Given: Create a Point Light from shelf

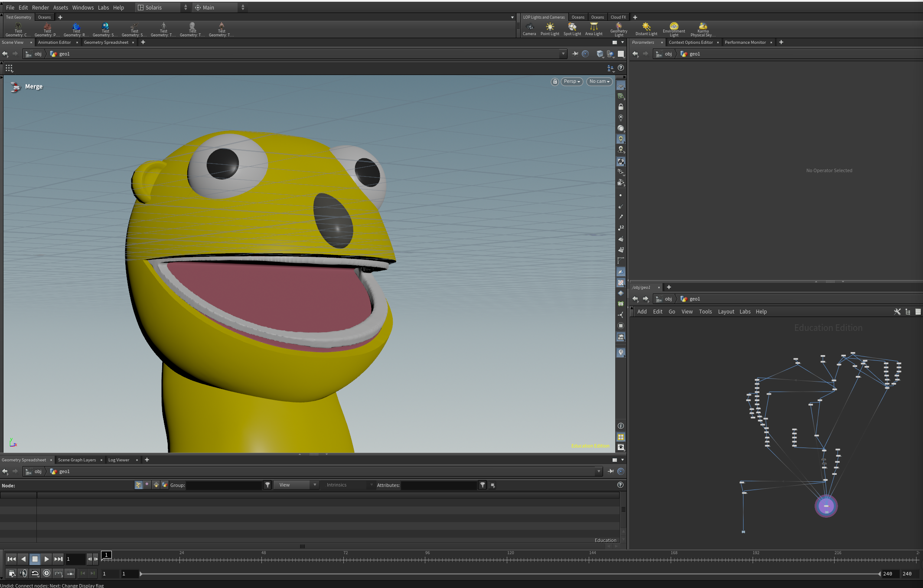Looking at the screenshot, I should (x=550, y=29).
